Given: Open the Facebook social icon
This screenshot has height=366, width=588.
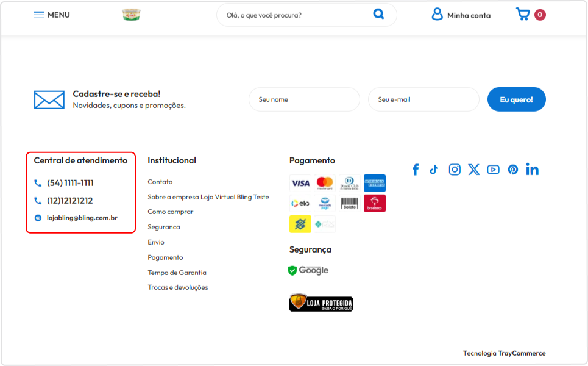Looking at the screenshot, I should click(416, 170).
